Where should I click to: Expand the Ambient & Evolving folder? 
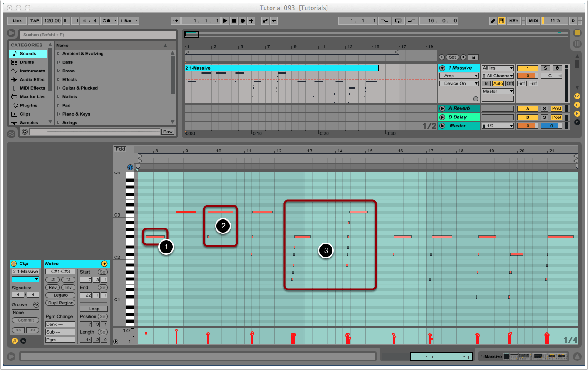point(59,54)
